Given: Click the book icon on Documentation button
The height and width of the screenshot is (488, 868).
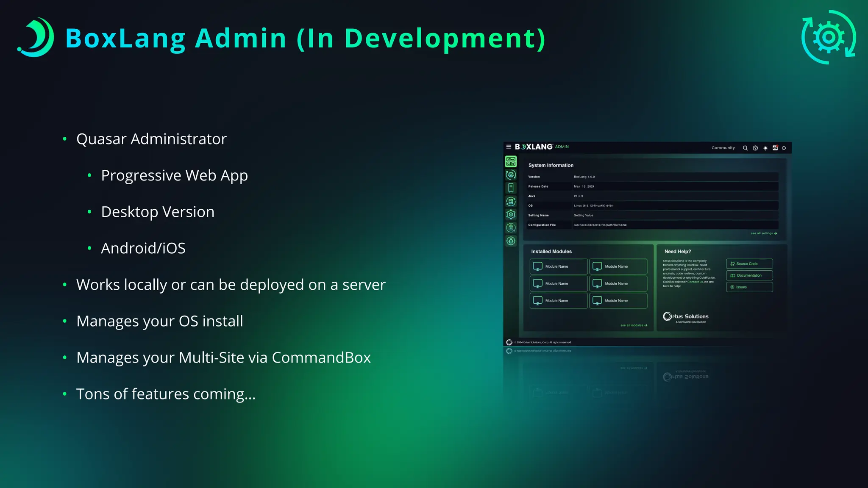Looking at the screenshot, I should pyautogui.click(x=733, y=275).
